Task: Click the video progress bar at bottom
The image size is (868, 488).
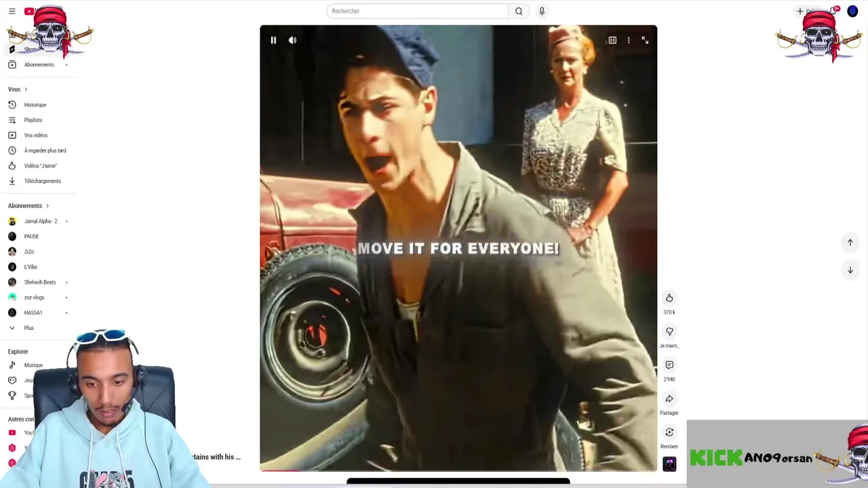Action: click(x=458, y=470)
